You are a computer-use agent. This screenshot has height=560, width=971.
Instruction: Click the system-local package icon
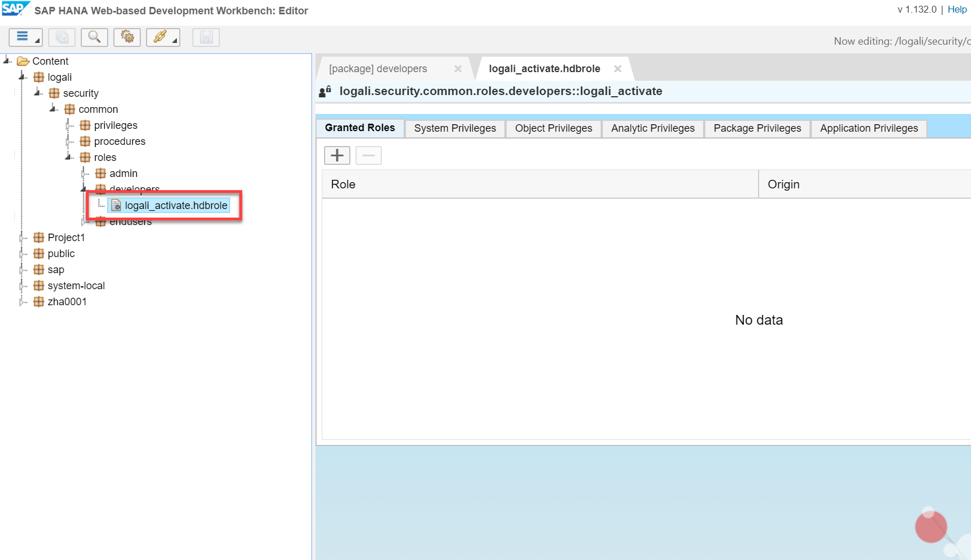[39, 286]
